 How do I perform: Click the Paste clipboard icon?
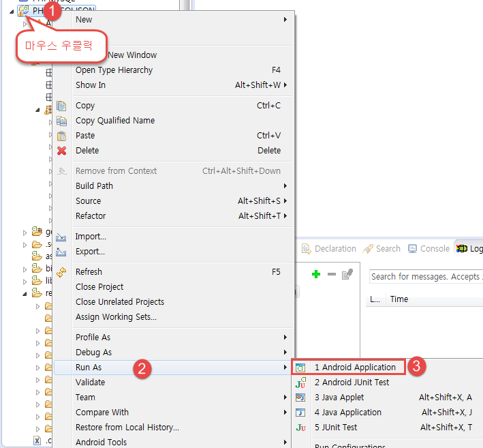(x=61, y=136)
